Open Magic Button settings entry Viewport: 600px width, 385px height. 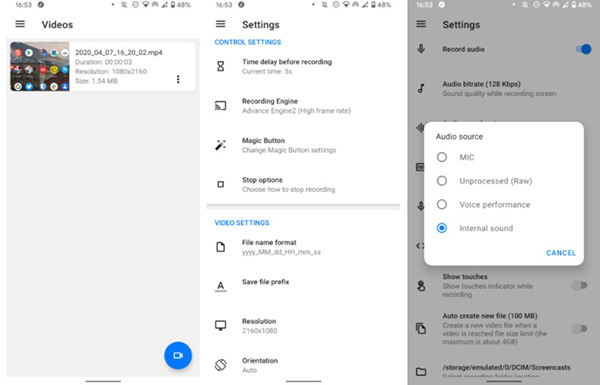(x=303, y=145)
